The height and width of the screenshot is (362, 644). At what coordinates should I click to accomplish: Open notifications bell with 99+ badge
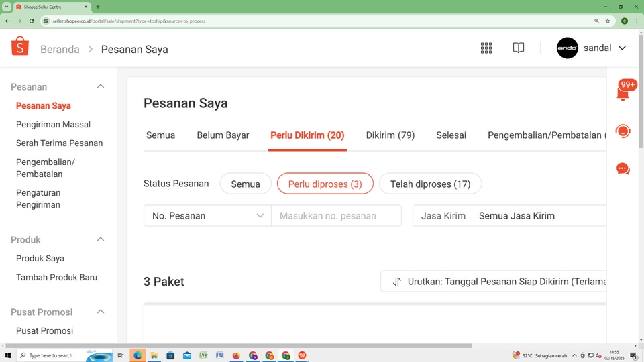click(x=623, y=90)
